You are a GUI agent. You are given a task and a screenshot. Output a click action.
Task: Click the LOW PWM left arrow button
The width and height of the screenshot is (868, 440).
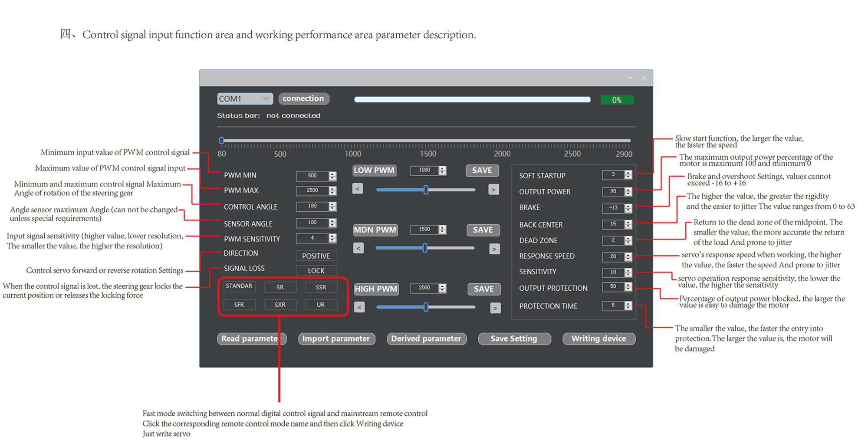(x=358, y=189)
